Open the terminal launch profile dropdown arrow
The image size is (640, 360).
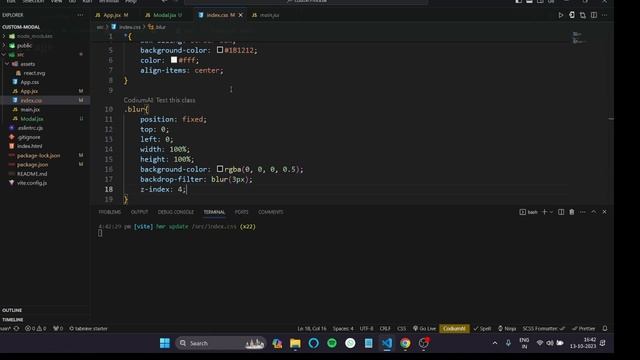click(551, 212)
